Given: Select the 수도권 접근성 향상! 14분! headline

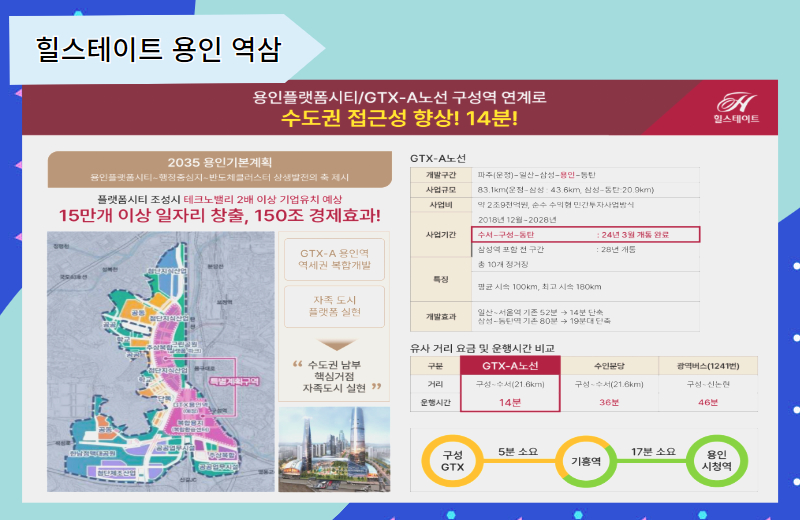Looking at the screenshot, I should point(399,118).
